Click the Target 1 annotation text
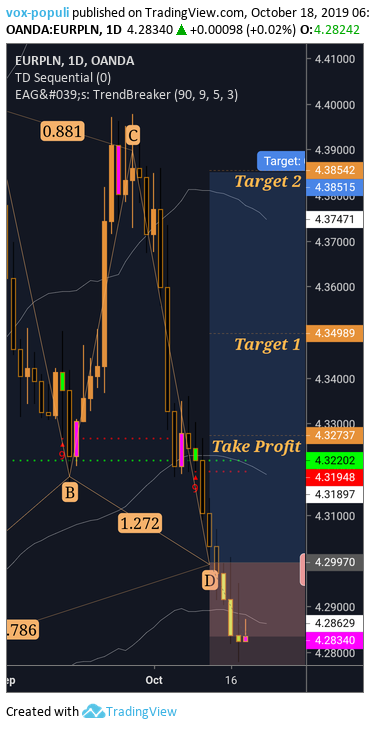Viewport: 370px width, 729px height. point(267,345)
